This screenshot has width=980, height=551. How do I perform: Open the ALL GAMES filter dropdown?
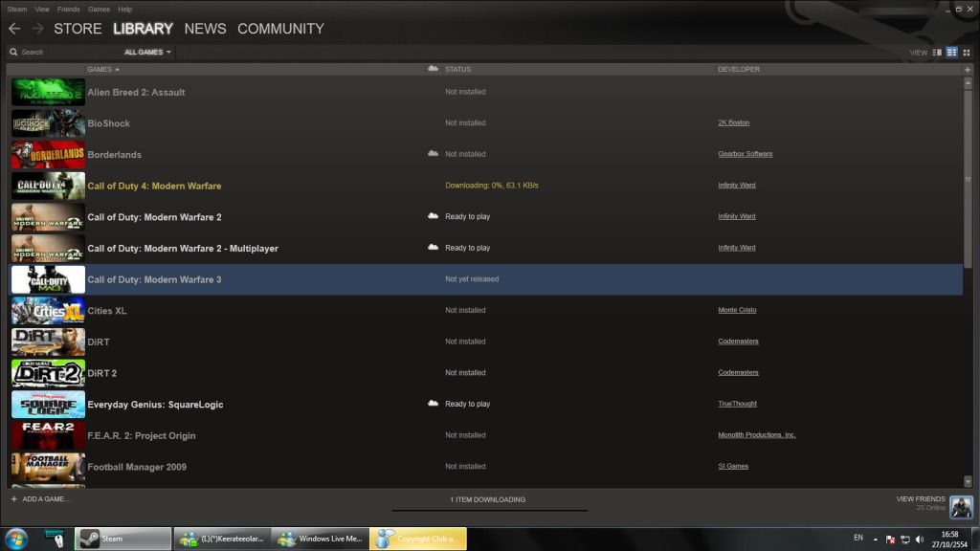[147, 52]
